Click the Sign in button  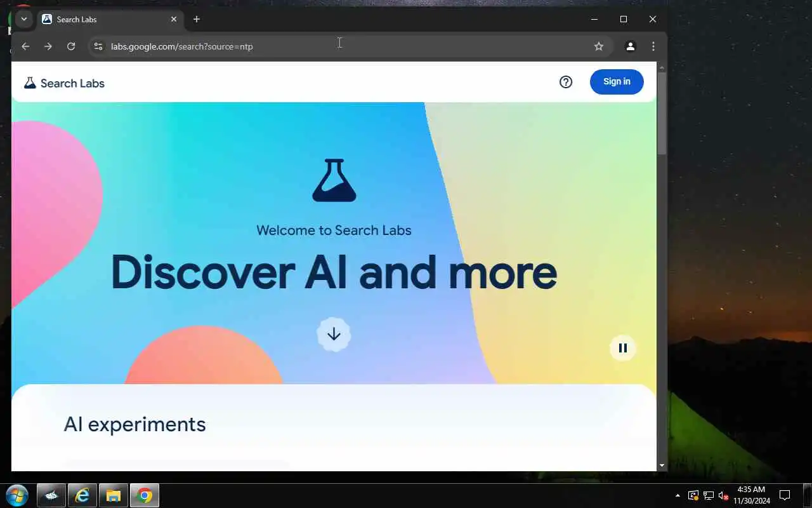tap(617, 81)
